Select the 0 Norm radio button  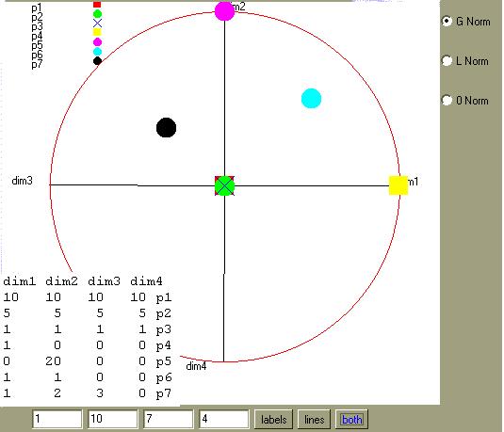(447, 100)
